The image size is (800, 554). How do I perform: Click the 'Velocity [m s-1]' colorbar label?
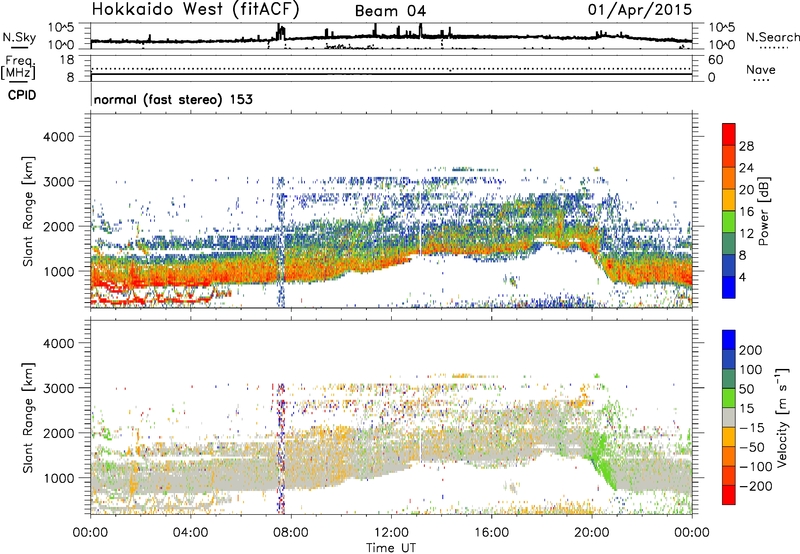point(782,417)
